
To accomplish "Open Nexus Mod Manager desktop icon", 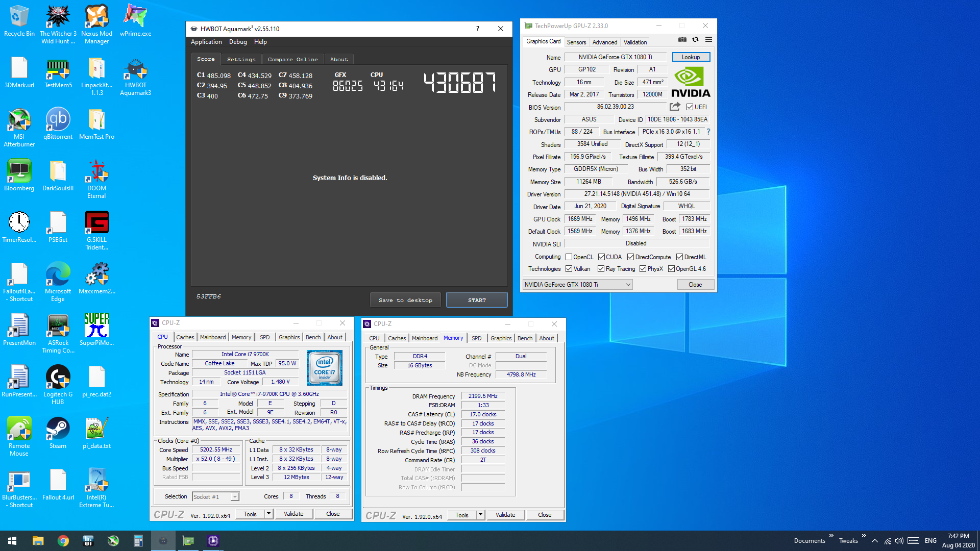I will click(x=97, y=24).
